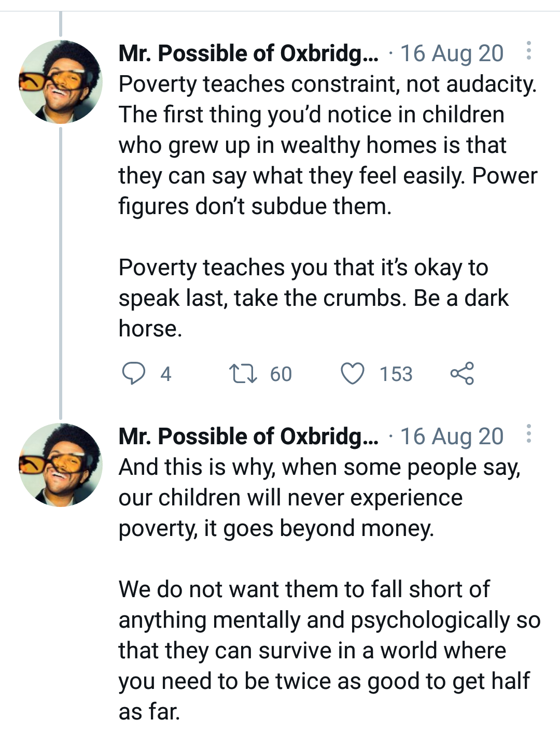560x734 pixels.
Task: Click the retweet count showing 60
Action: point(281,374)
